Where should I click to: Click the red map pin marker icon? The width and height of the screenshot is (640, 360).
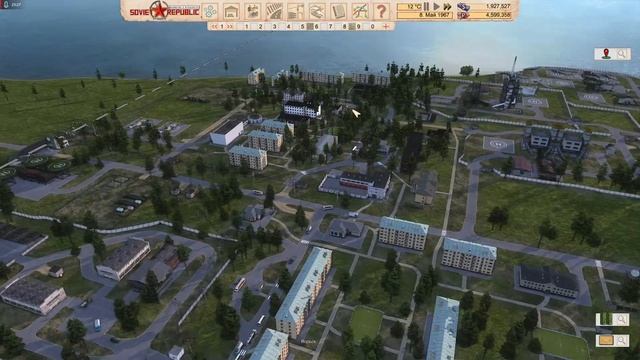[x=606, y=53]
